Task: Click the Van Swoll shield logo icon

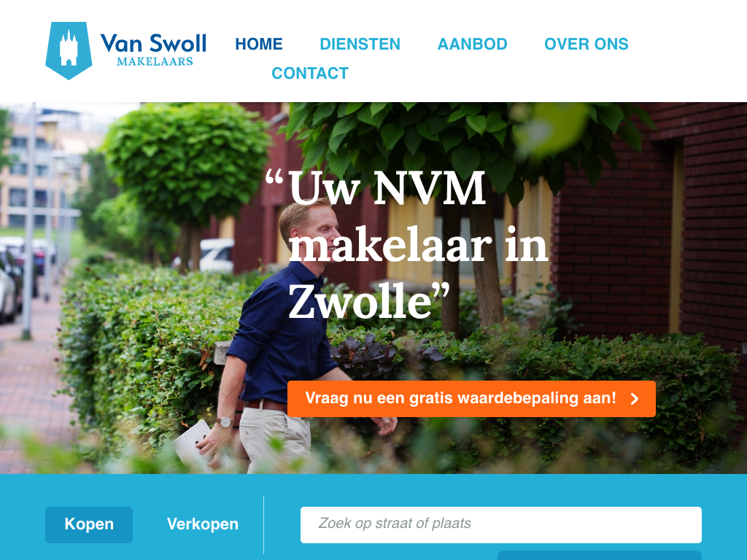Action: click(69, 50)
